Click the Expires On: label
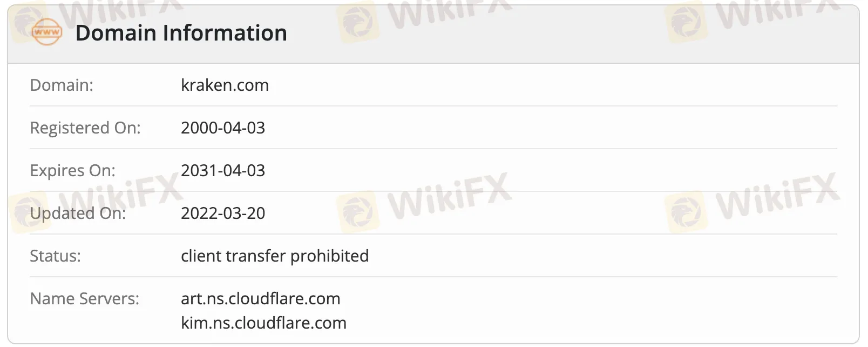868x347 pixels. pyautogui.click(x=73, y=170)
